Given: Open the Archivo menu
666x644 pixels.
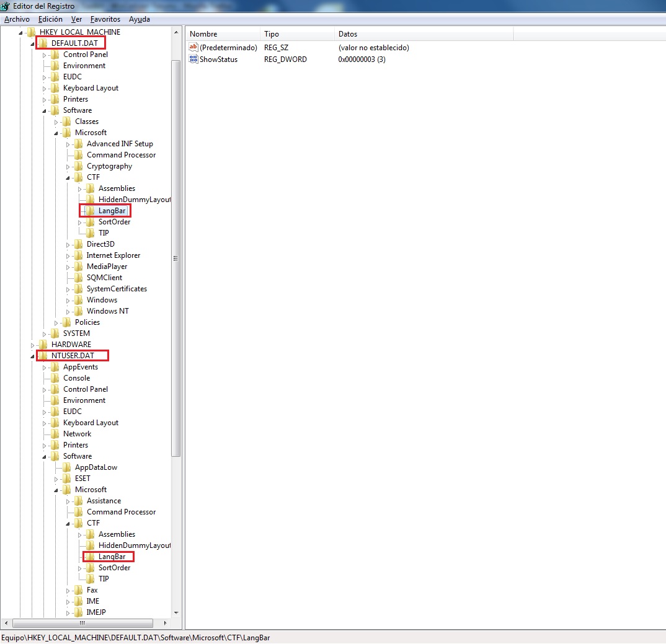Looking at the screenshot, I should (x=17, y=19).
